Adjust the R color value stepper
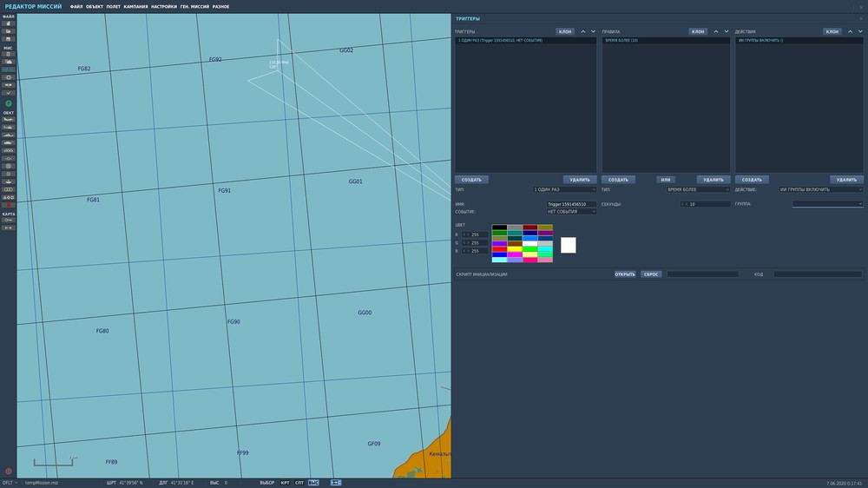Screen dimensions: 868x488 coord(465,234)
